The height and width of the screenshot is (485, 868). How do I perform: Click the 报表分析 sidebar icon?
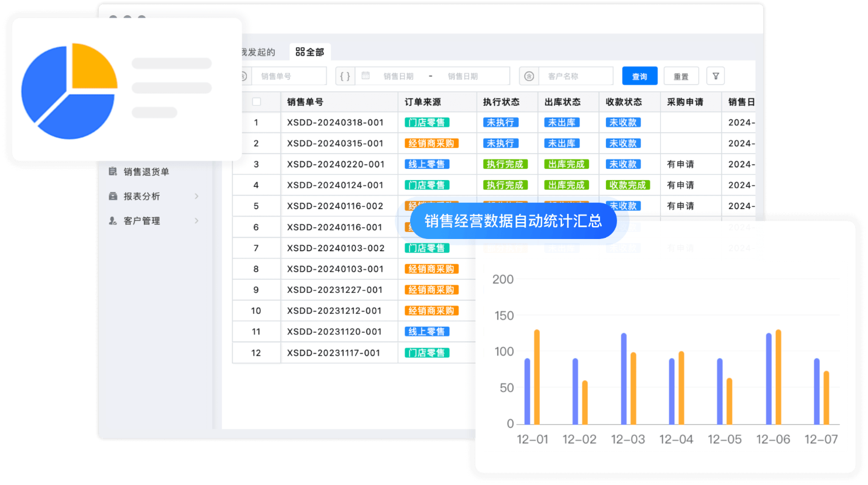pos(113,196)
